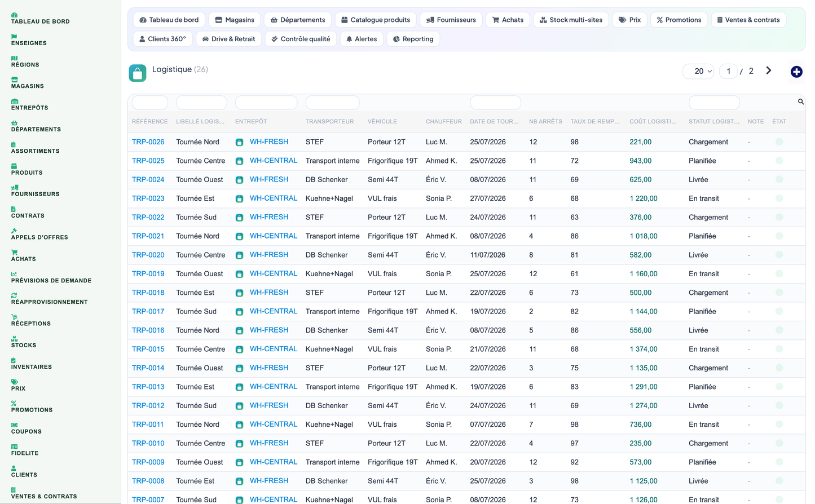Click the Date de tournée filter field
Screen dimensions: 815x504
495,103
